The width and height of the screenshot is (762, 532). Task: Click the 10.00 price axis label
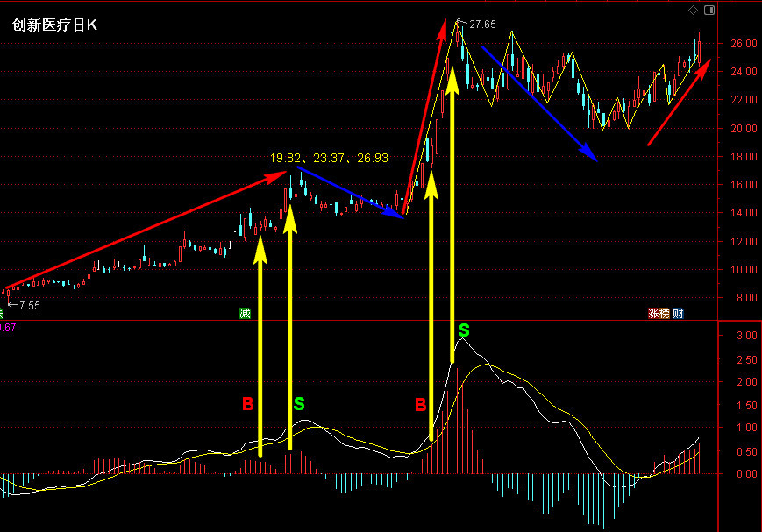[744, 270]
